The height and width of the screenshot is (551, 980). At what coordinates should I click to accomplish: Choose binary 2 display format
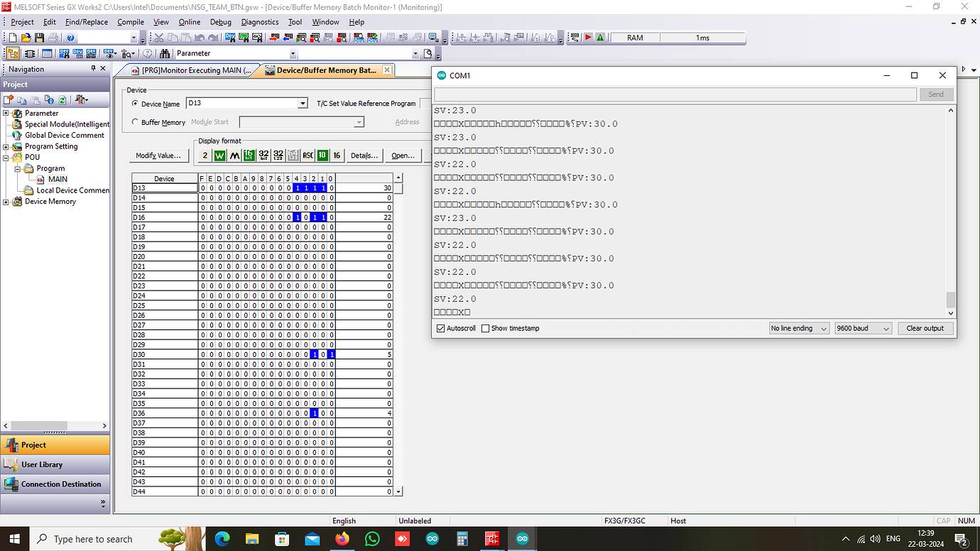tap(205, 155)
